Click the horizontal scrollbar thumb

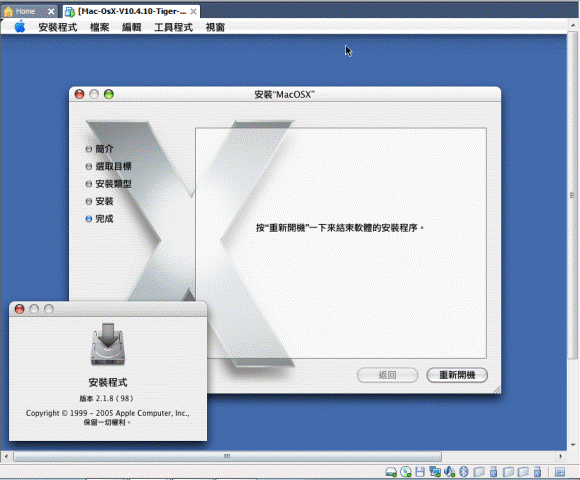pos(227,456)
